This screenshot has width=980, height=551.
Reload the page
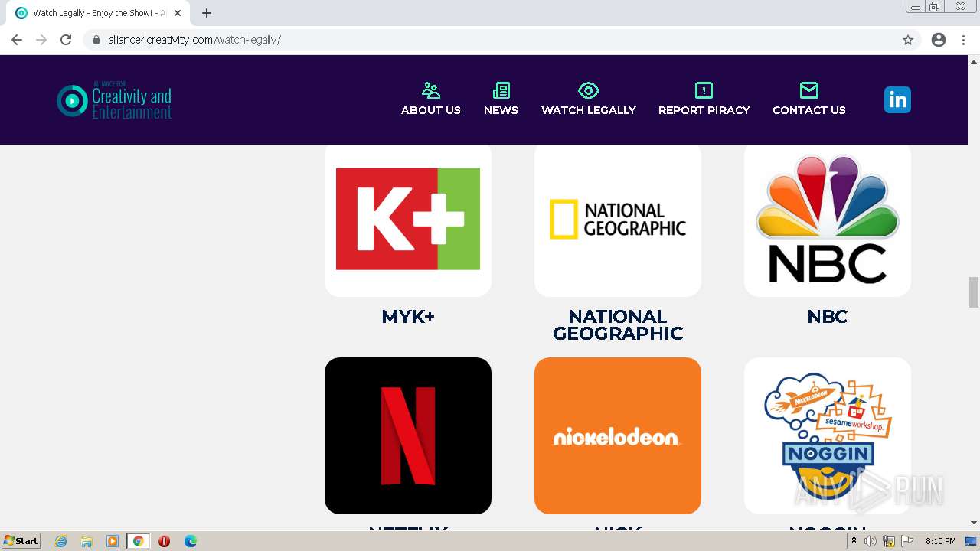click(x=66, y=40)
